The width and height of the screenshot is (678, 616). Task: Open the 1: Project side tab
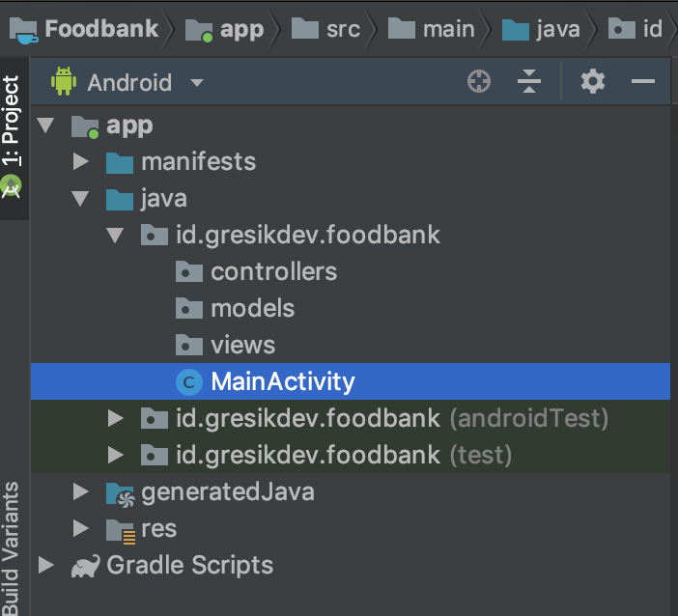coord(11,124)
